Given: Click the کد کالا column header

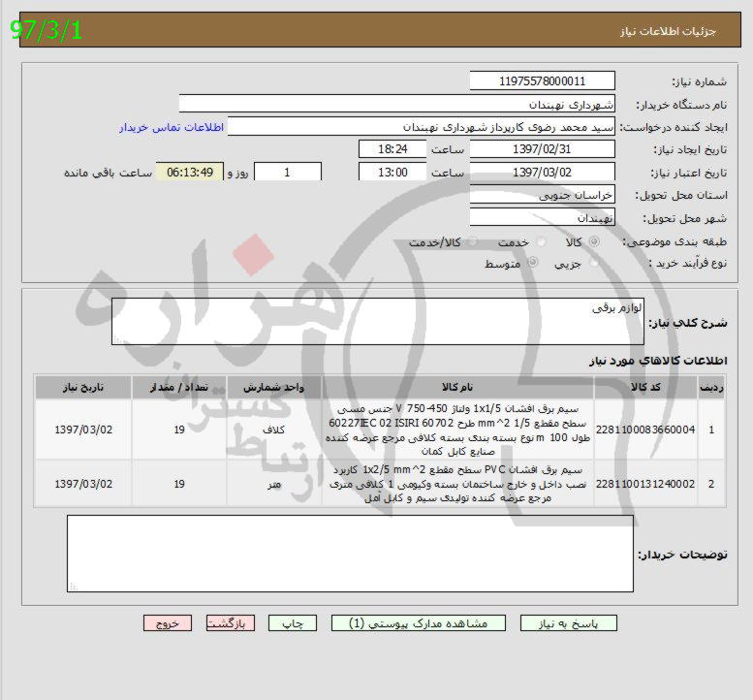Looking at the screenshot, I should (644, 387).
